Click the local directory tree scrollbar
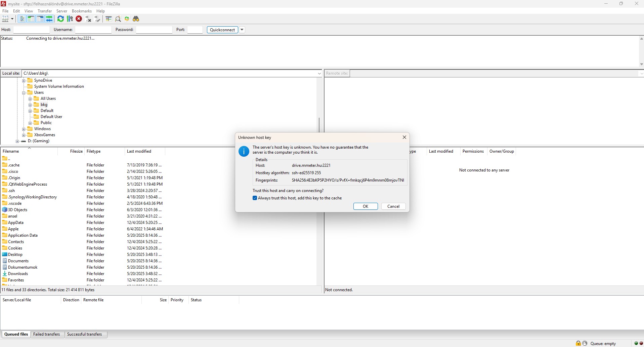Image resolution: width=644 pixels, height=347 pixels. pos(319,124)
